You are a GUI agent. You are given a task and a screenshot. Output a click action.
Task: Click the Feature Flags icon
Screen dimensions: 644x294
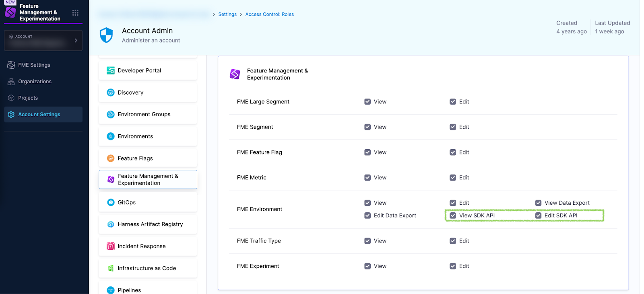(x=111, y=158)
